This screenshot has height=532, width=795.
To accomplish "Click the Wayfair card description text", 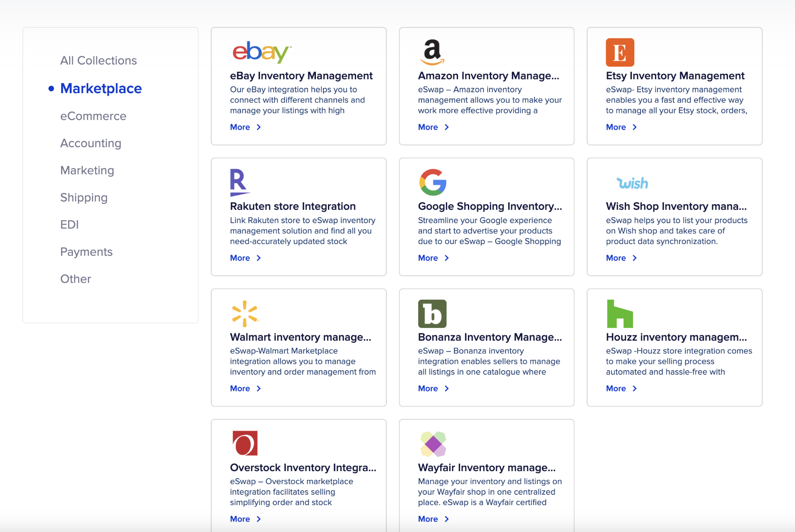I will [490, 492].
